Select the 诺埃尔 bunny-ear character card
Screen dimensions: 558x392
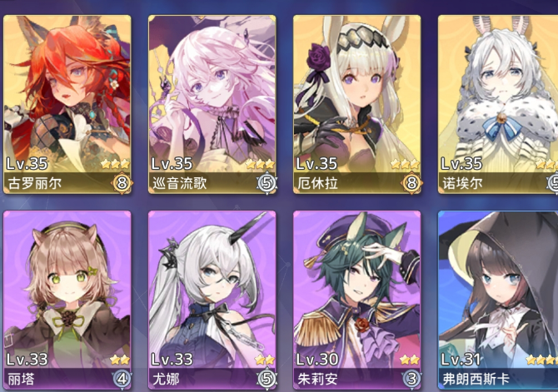coord(498,104)
